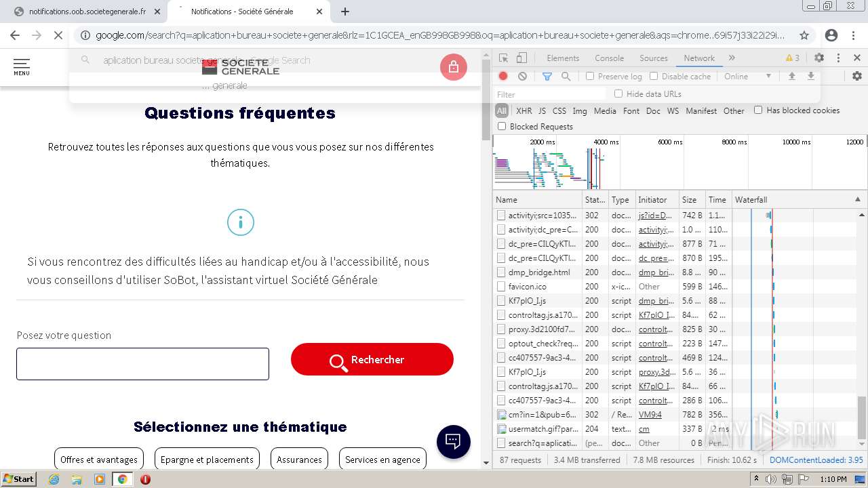Viewport: 868px width, 488px height.
Task: Open the Online throttling dropdown
Action: coord(747,77)
